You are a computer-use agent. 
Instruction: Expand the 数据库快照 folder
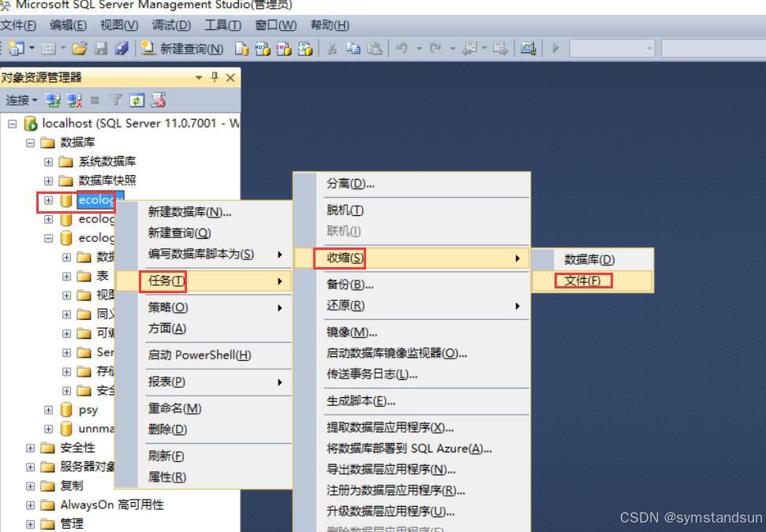tap(48, 181)
